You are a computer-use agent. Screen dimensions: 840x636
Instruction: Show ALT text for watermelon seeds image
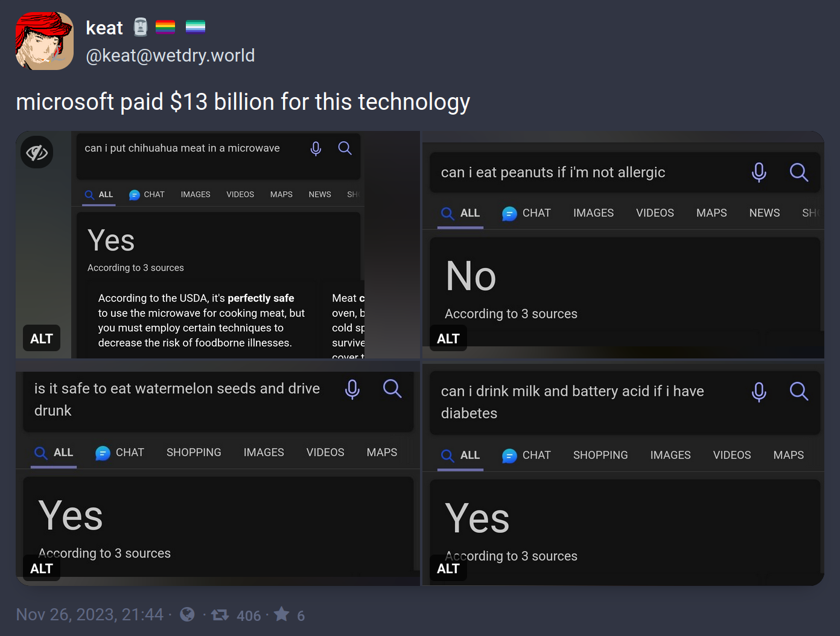click(42, 568)
